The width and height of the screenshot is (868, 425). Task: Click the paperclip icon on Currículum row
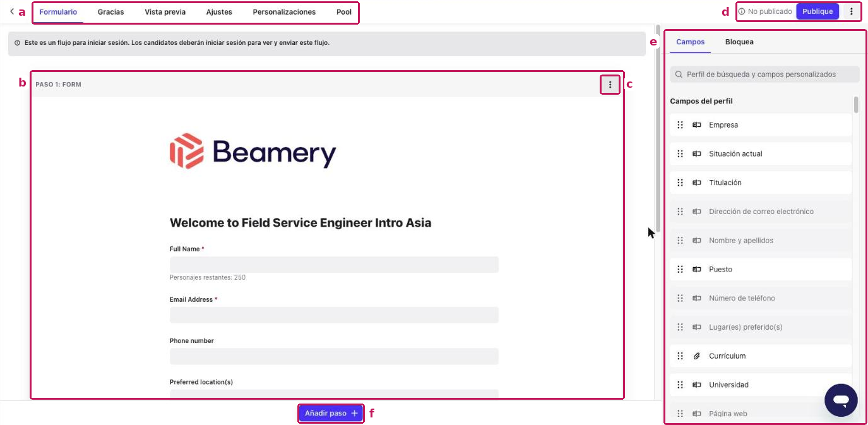coord(697,356)
